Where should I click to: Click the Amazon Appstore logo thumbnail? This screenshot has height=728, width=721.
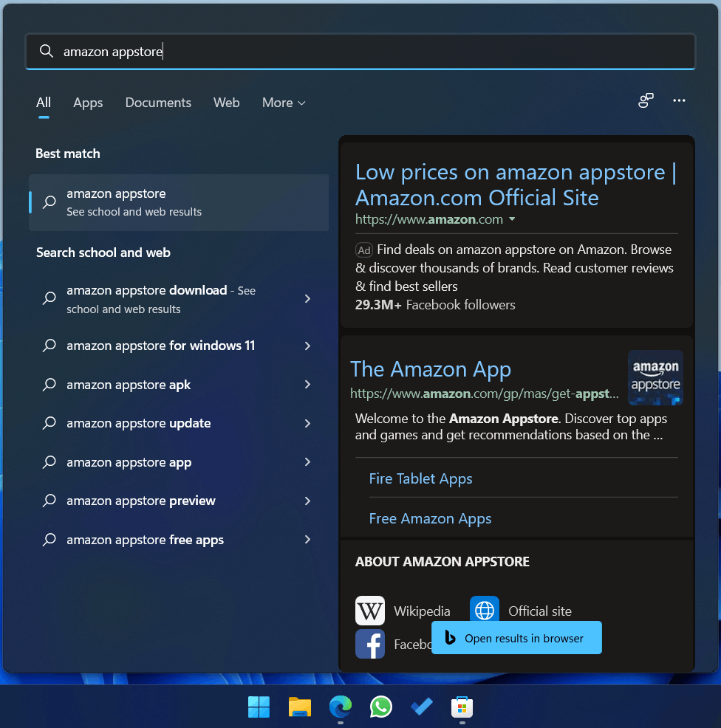(655, 377)
